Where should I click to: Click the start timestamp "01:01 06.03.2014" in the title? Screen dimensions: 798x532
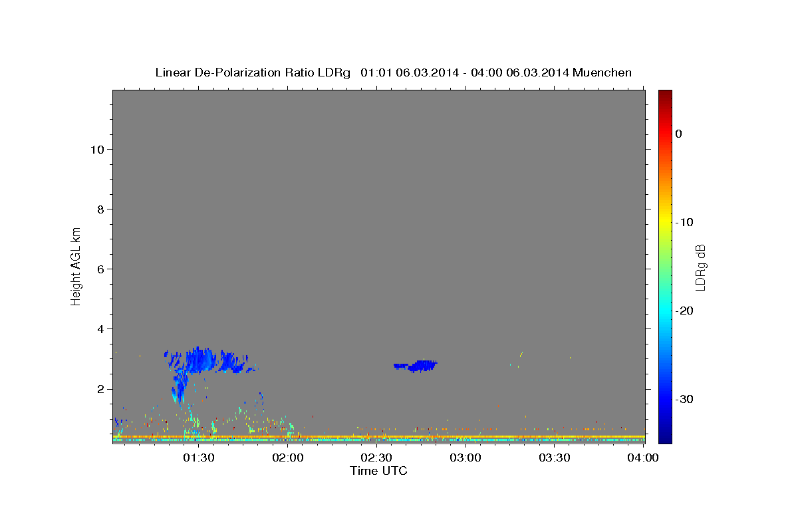[x=410, y=72]
